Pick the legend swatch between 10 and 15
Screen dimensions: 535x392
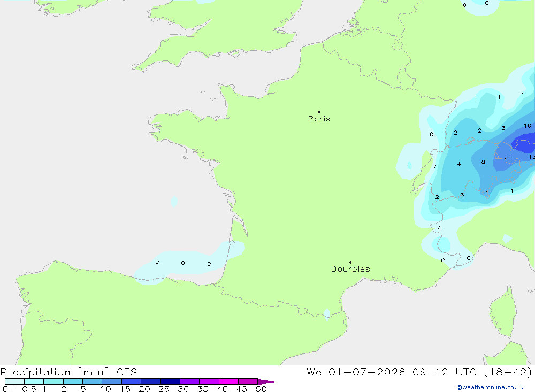(x=112, y=381)
